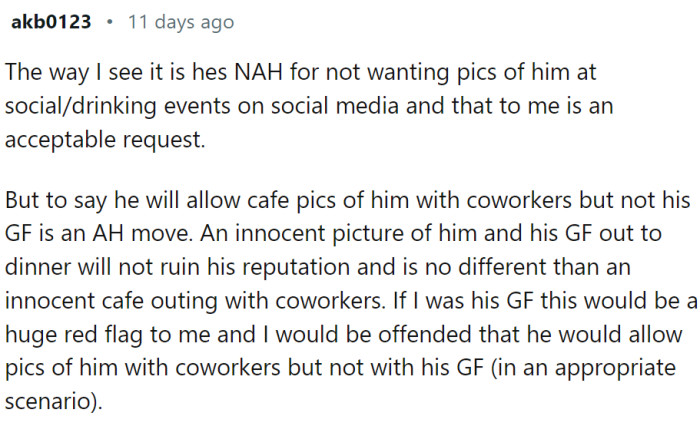The height and width of the screenshot is (426, 700).
Task: Click the '11 days ago' timestamp
Action: [181, 22]
